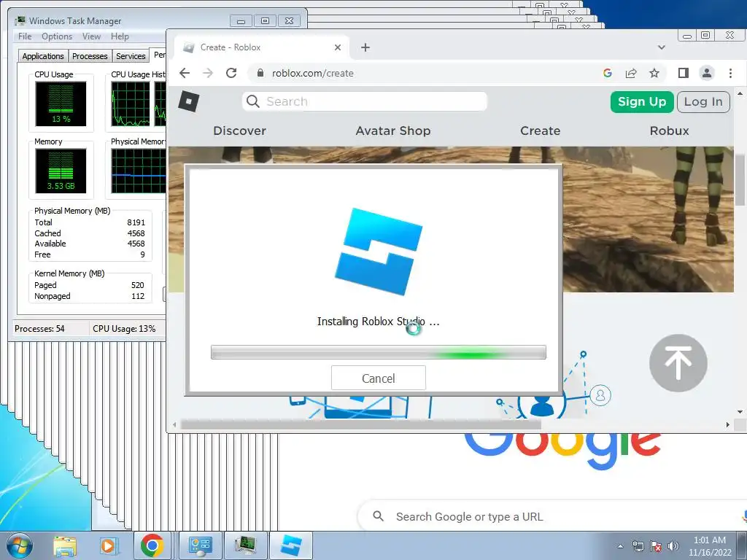The image size is (747, 560).
Task: Show hidden tray icons arrow
Action: [620, 546]
